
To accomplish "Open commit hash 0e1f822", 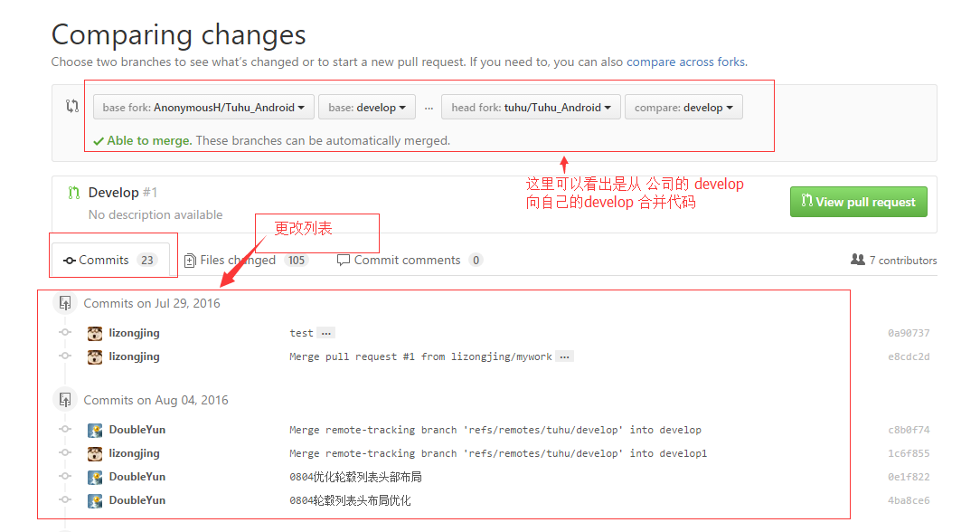I will click(x=909, y=477).
